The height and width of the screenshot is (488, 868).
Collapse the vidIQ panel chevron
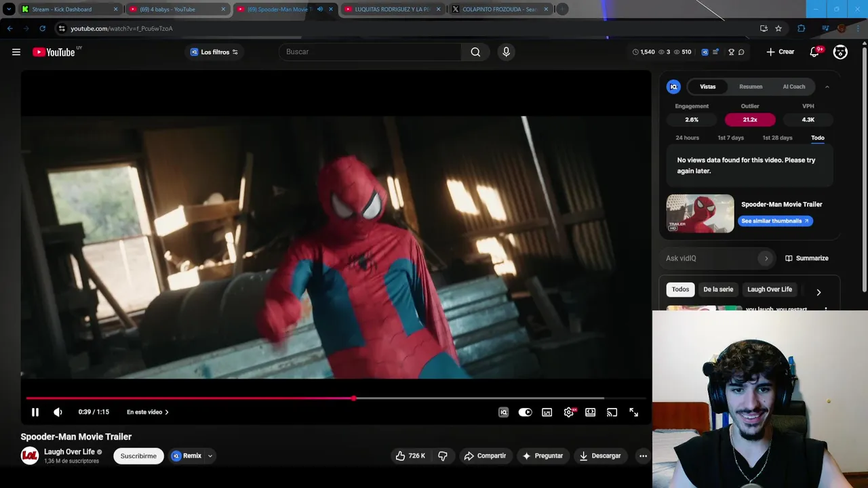click(x=827, y=87)
